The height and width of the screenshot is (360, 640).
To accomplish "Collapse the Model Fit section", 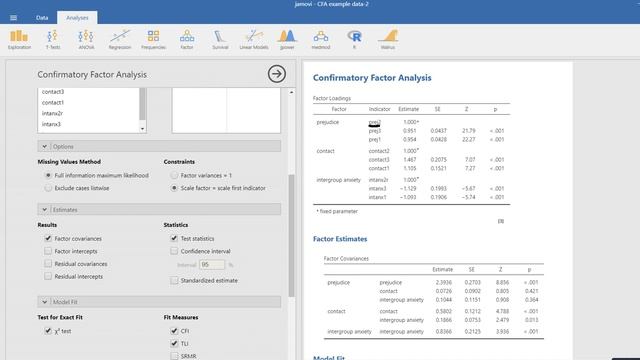I will (x=159, y=302).
